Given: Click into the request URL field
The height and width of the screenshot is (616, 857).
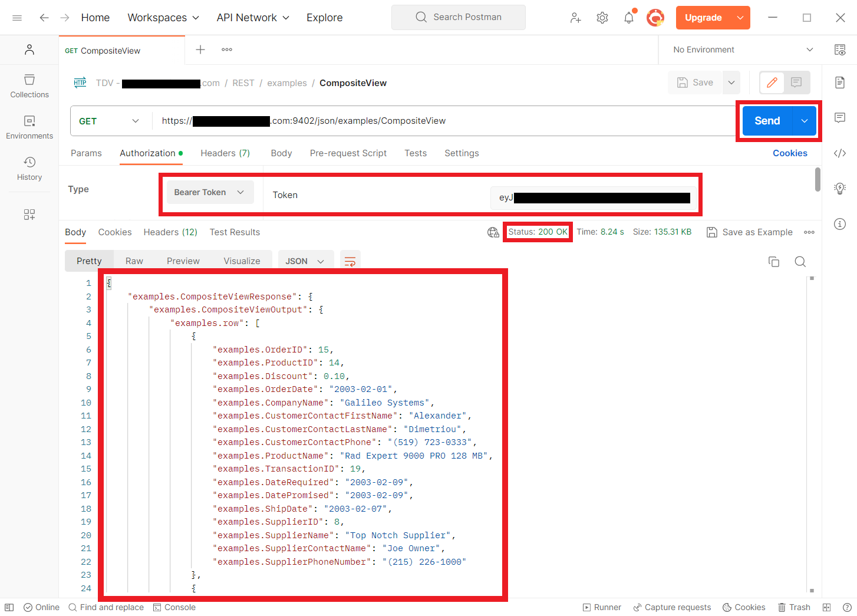Looking at the screenshot, I should coord(443,121).
